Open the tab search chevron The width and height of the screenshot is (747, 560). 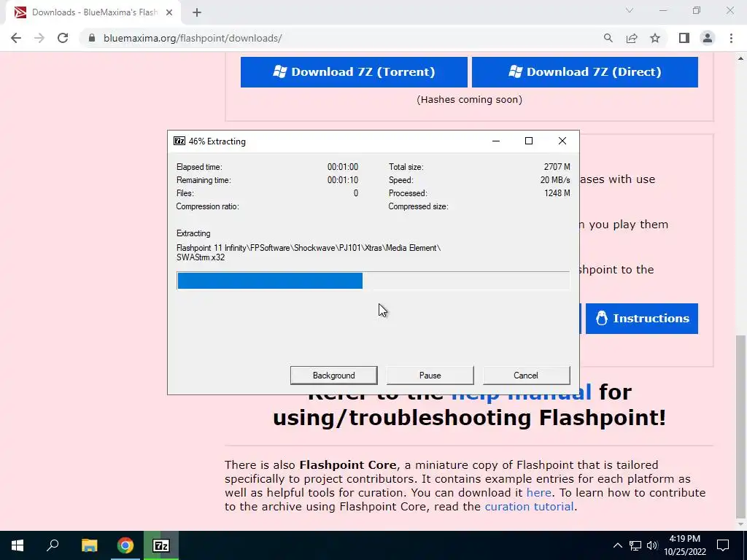630,10
